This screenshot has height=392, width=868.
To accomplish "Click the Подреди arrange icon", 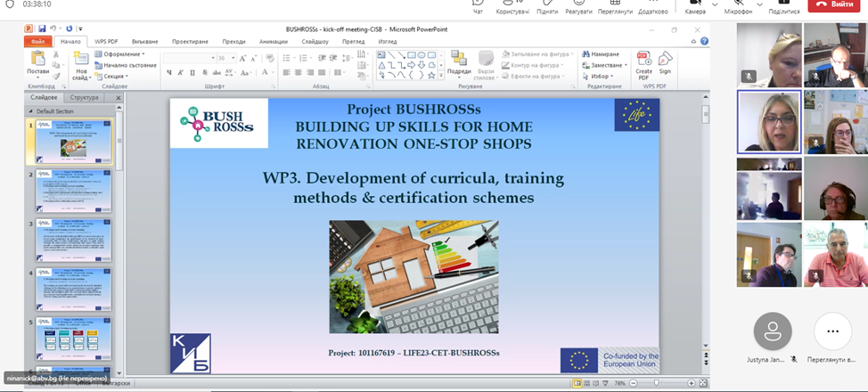I will coord(458,58).
